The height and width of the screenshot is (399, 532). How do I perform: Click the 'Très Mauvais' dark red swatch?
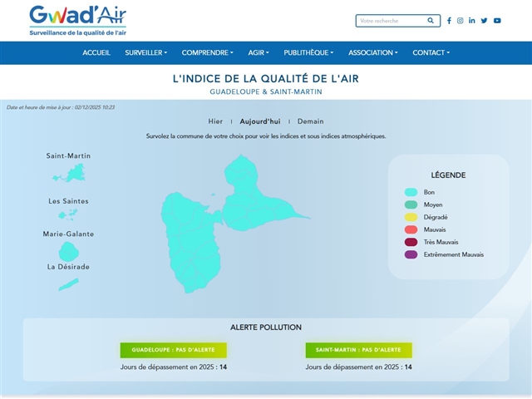tap(411, 242)
